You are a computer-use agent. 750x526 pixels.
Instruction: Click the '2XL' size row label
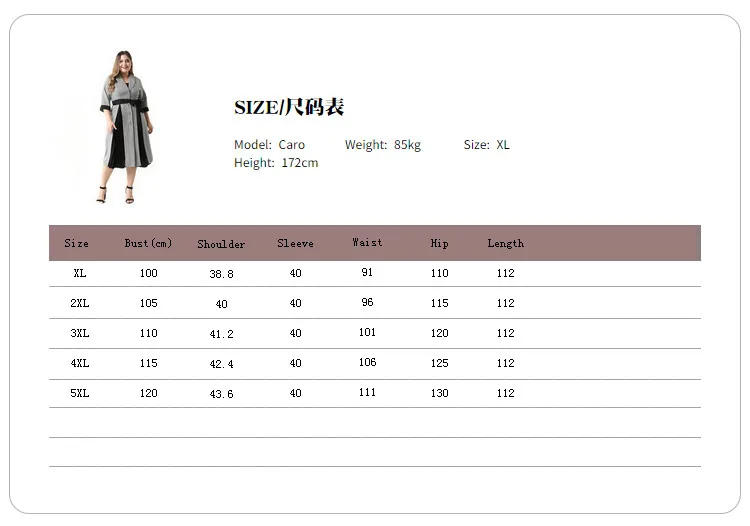(80, 304)
